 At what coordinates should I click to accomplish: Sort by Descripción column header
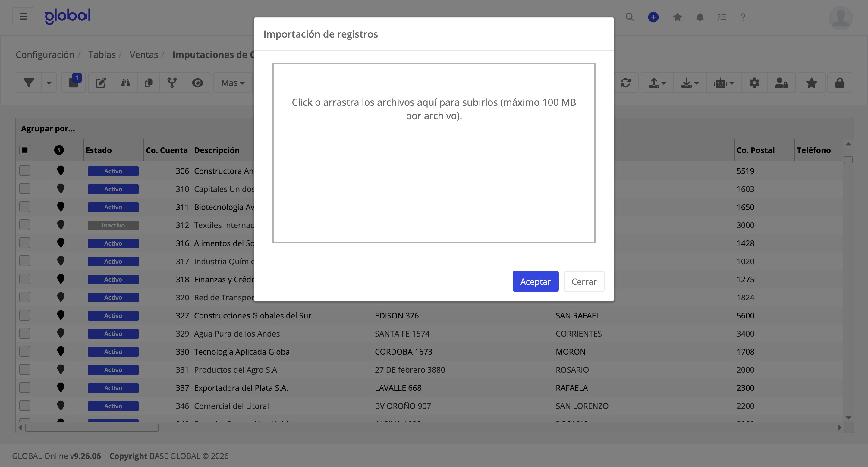point(217,150)
